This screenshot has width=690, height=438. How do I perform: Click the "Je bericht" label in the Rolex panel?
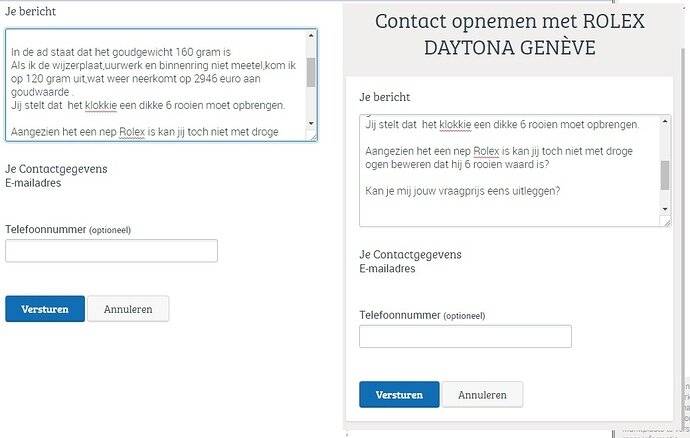pos(385,98)
